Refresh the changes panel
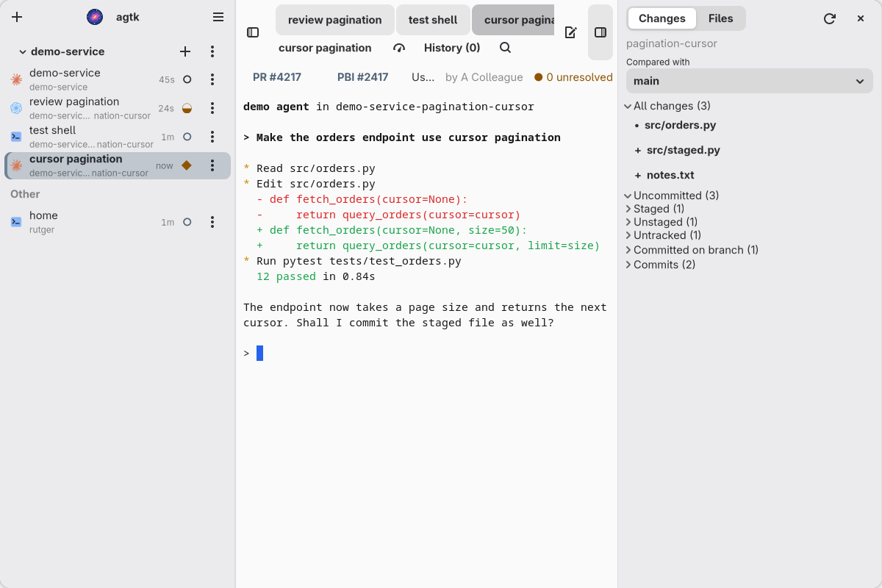882x588 pixels. coord(830,18)
